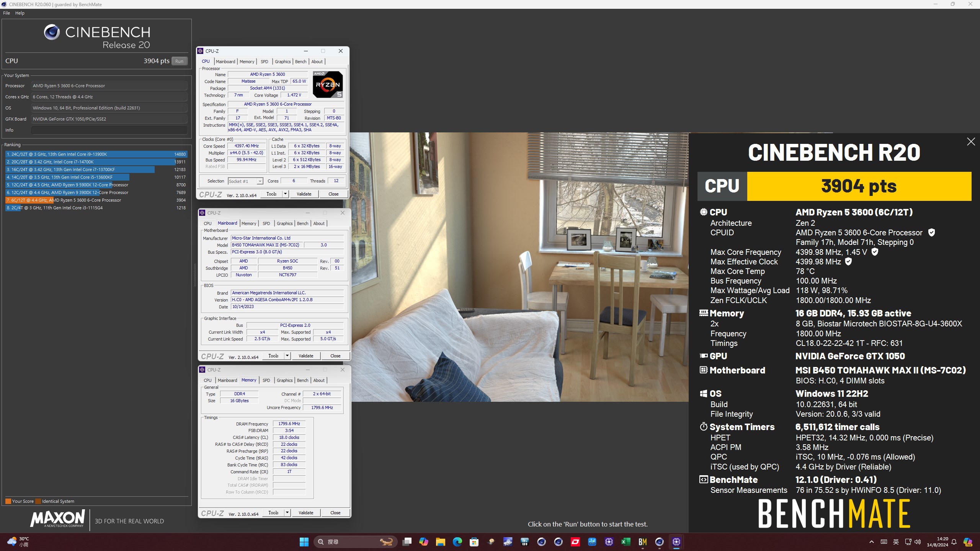The height and width of the screenshot is (551, 980).
Task: Click Close button in middle CPU-Z Mainboard window
Action: [335, 356]
